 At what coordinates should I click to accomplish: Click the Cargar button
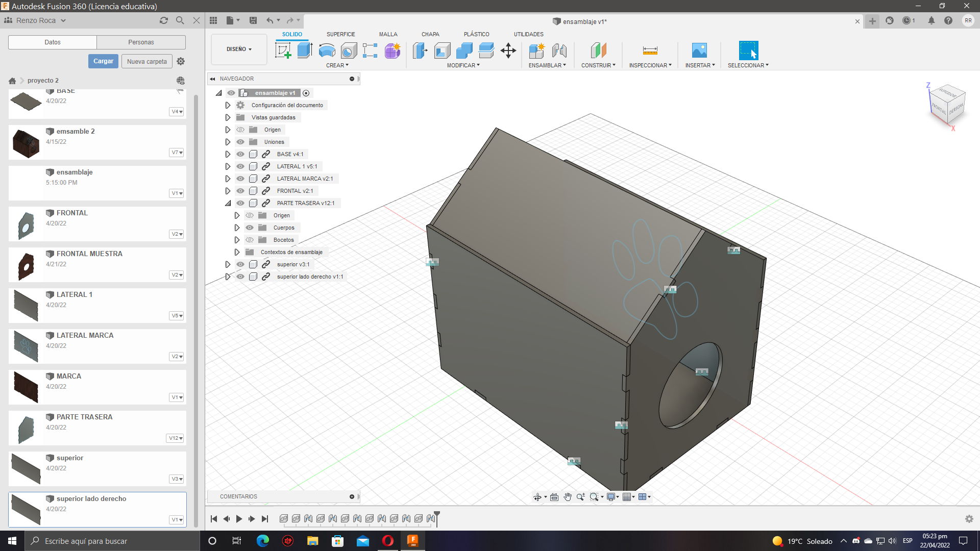coord(103,61)
